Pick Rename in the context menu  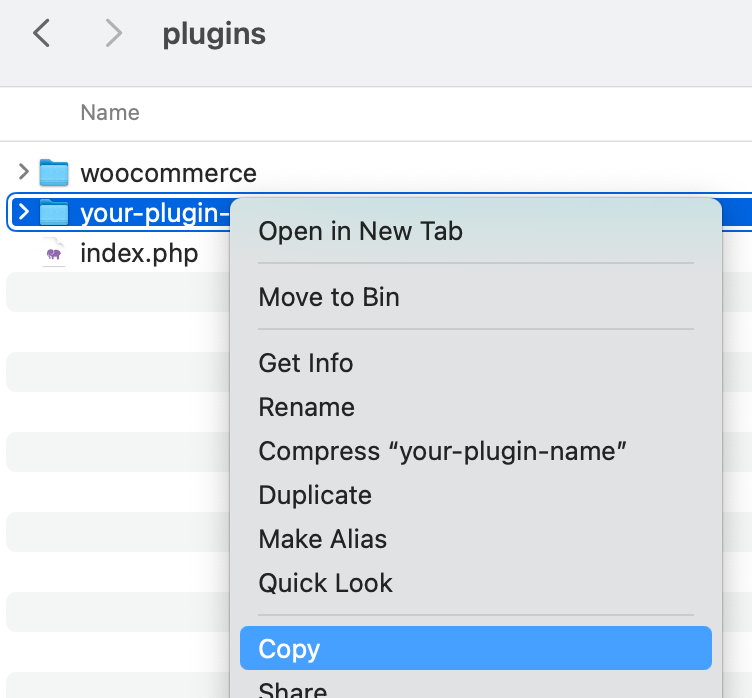[x=306, y=407]
